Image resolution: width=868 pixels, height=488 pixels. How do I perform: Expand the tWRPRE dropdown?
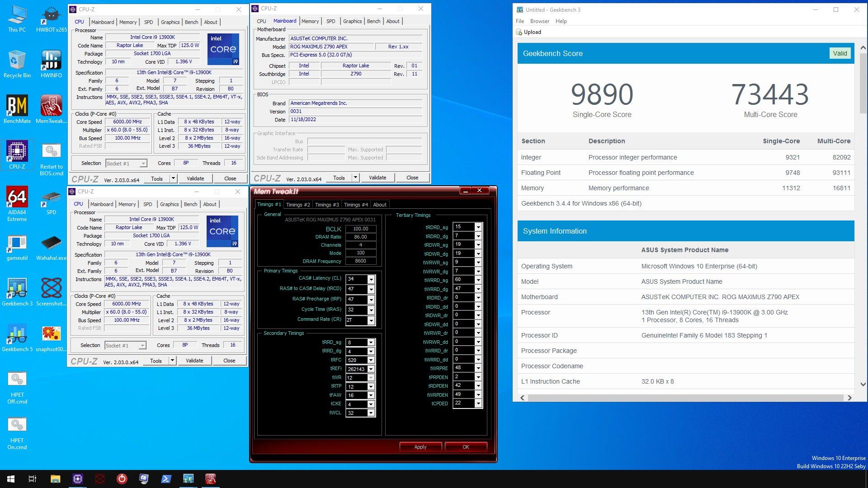coord(478,368)
